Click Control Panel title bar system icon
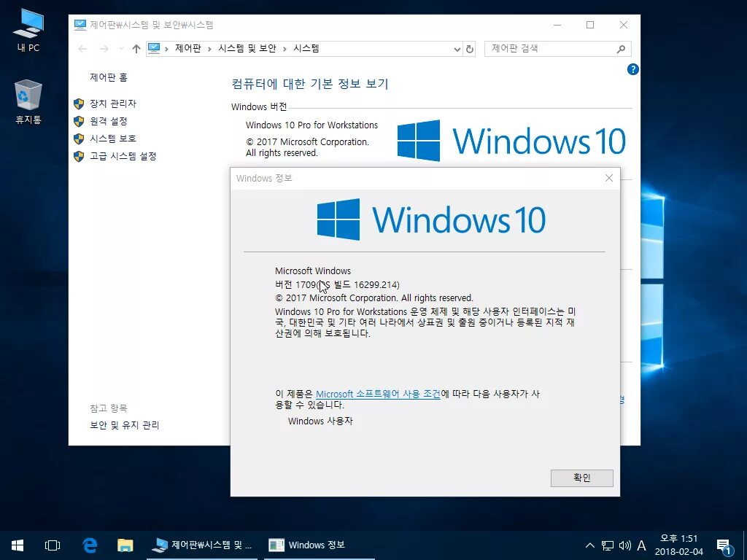The width and height of the screenshot is (747, 560). (80, 25)
